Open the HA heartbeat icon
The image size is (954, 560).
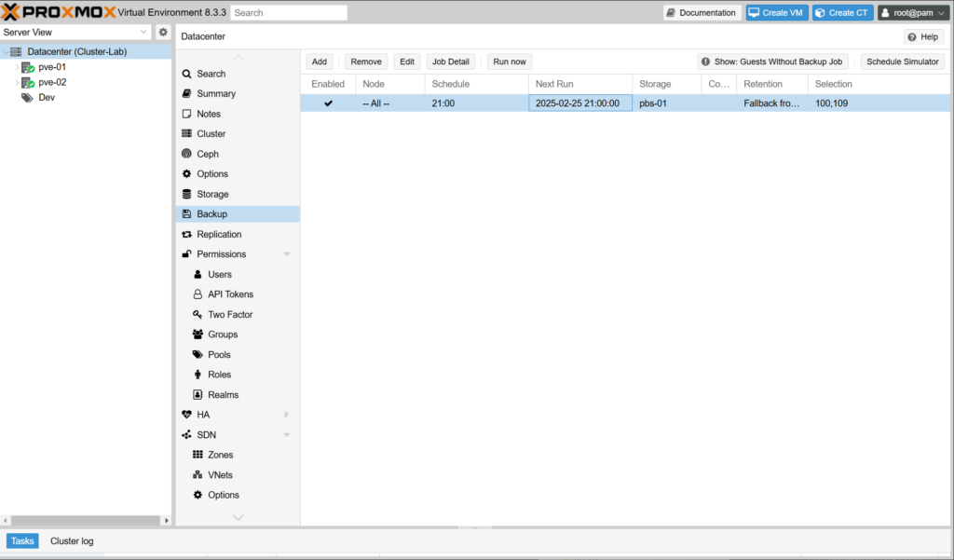tap(187, 415)
